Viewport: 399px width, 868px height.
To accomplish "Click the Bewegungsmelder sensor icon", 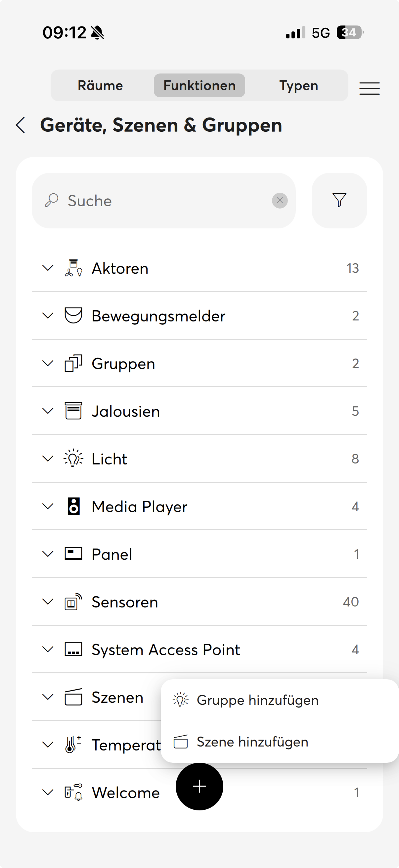I will pyautogui.click(x=73, y=316).
